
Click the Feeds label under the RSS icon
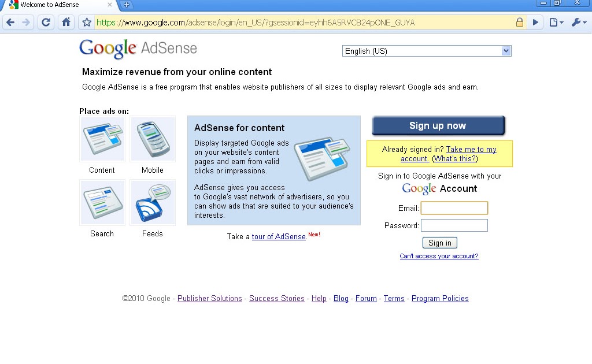153,233
